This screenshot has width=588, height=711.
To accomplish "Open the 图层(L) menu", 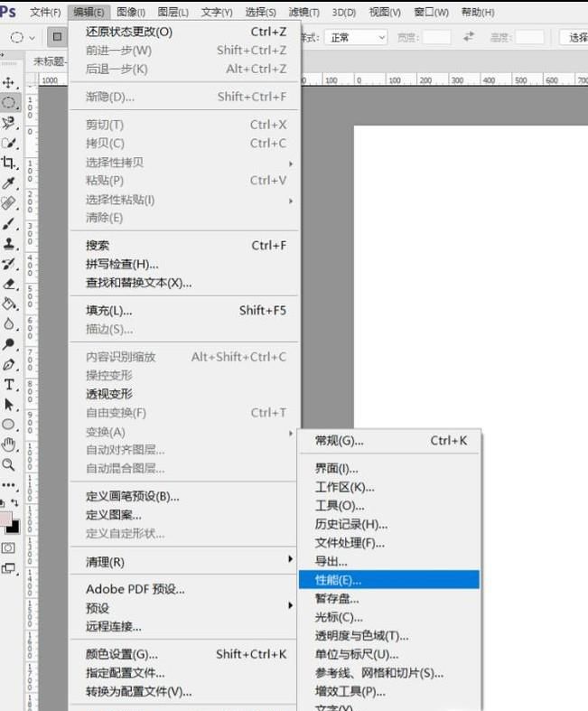I will [173, 13].
